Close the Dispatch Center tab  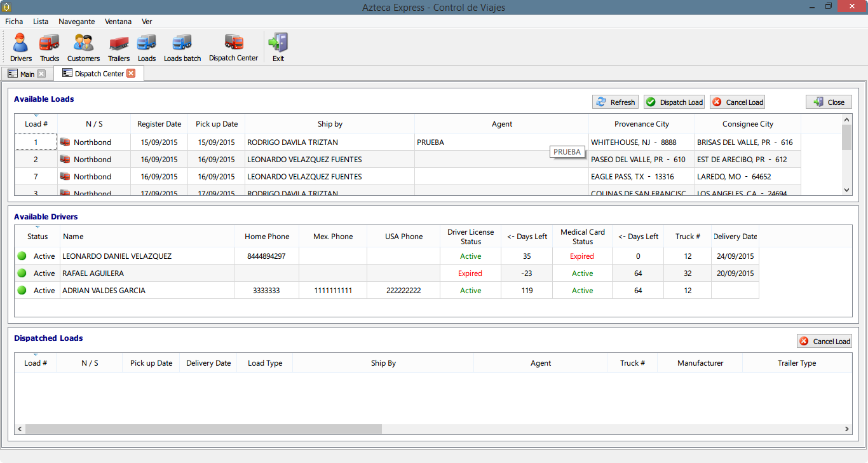pos(131,73)
